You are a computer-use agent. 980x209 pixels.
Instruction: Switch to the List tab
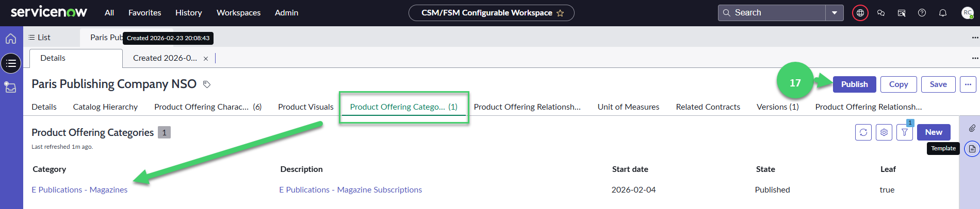click(39, 38)
